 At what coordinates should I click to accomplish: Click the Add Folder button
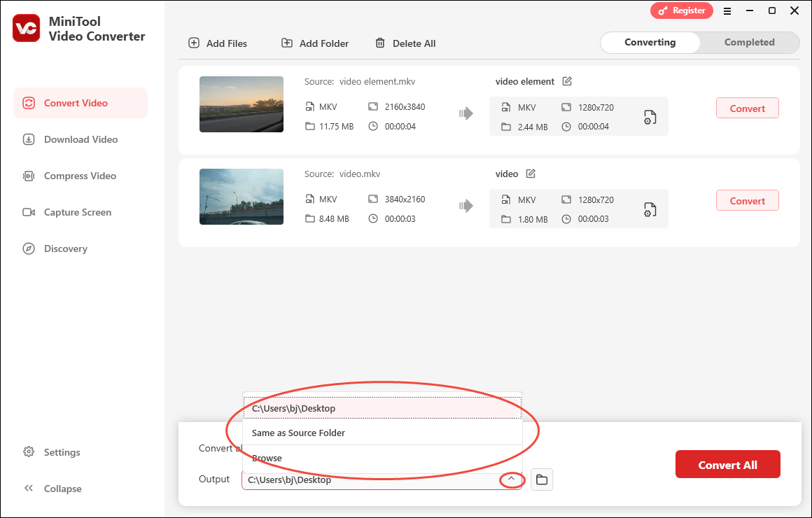(x=315, y=43)
